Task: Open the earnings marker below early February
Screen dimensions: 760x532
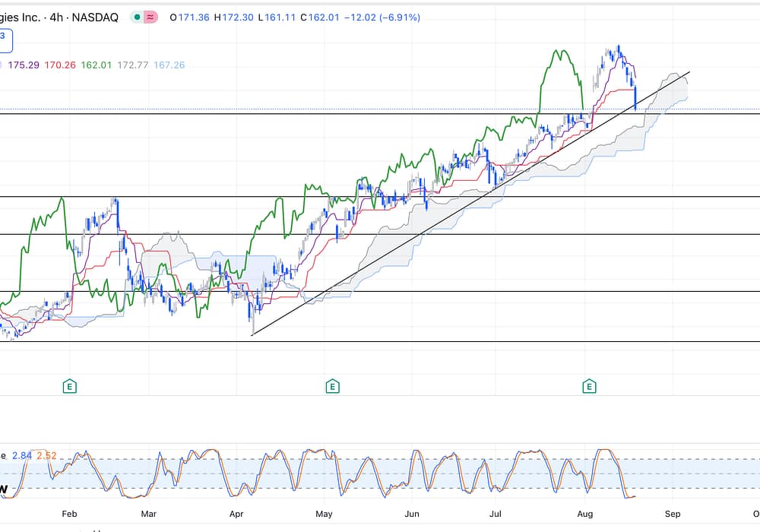Action: 70,387
